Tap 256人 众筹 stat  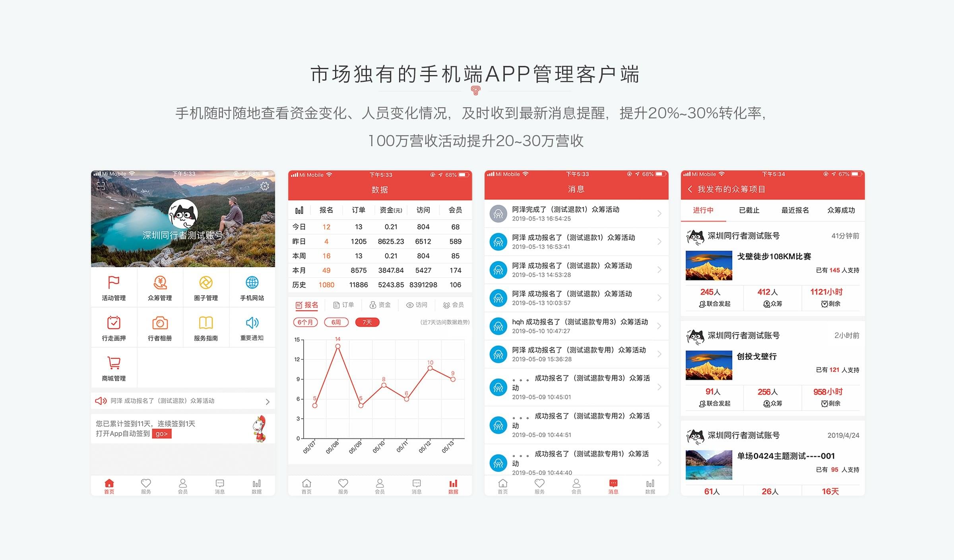pos(772,397)
